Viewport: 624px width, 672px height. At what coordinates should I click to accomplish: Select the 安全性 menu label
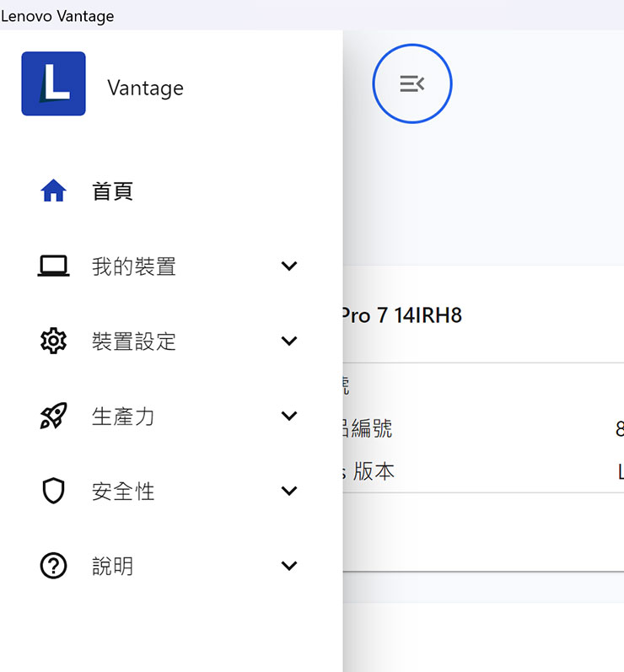click(x=123, y=492)
